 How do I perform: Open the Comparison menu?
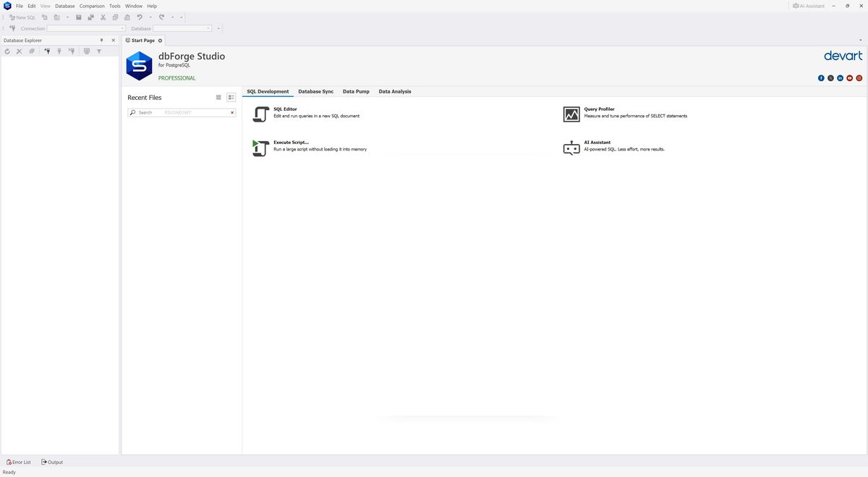[92, 6]
